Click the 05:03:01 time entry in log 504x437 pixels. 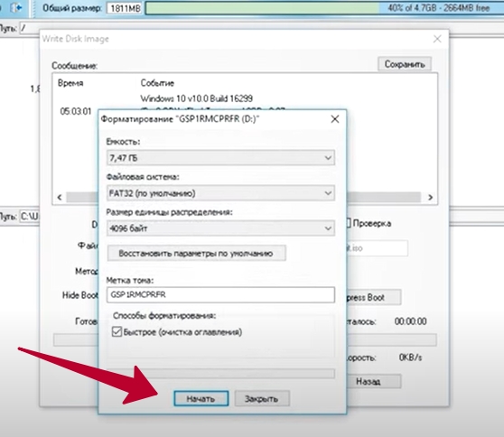tap(76, 111)
